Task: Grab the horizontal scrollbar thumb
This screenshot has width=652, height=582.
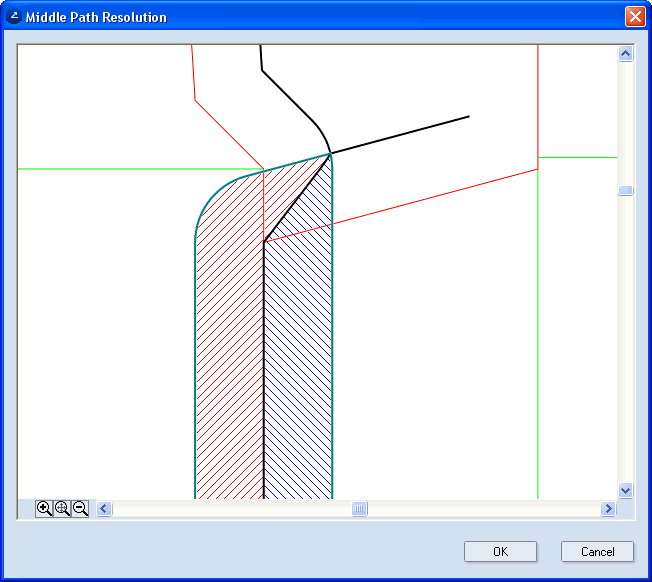Action: (x=360, y=508)
